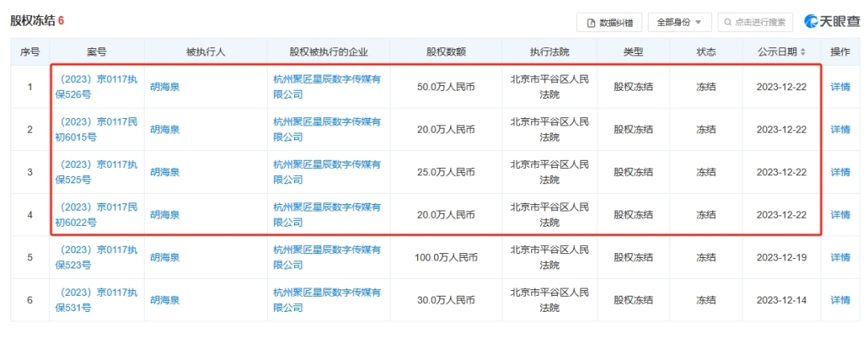Open the 全部身份 dropdown

[x=680, y=23]
